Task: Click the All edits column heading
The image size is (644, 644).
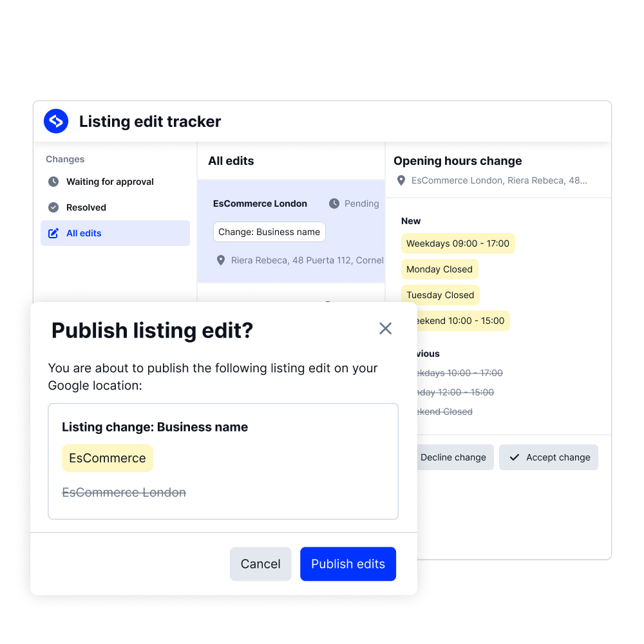Action: pos(231,161)
